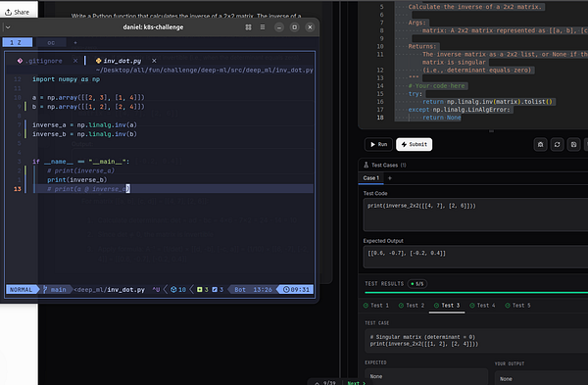
Task: Select the 'Case 1' test tab
Action: (x=370, y=178)
